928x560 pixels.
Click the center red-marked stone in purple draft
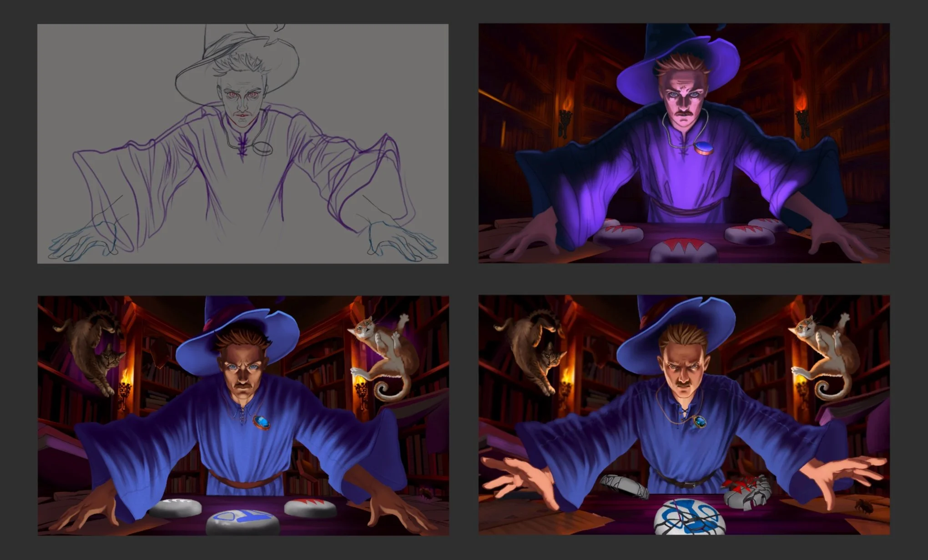pyautogui.click(x=684, y=250)
